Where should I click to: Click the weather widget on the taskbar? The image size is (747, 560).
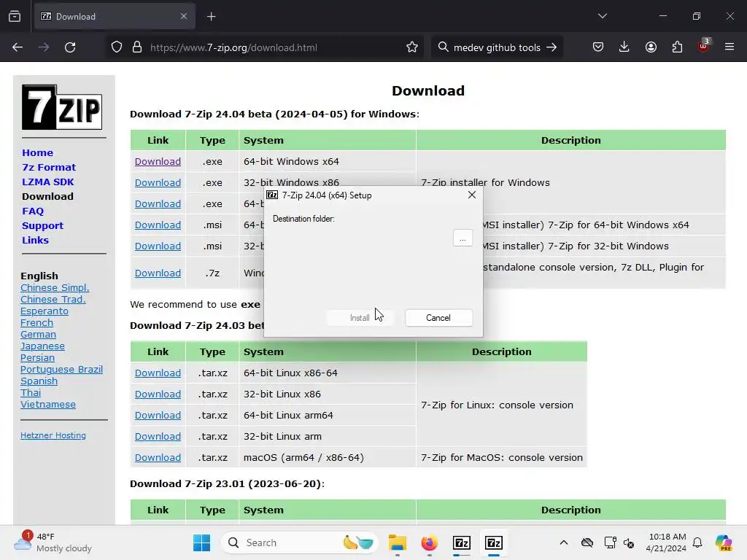[x=53, y=542]
